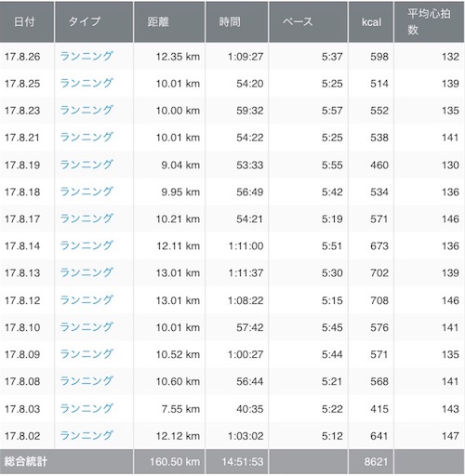
Task: Sort by the kcal column header
Action: pyautogui.click(x=371, y=21)
